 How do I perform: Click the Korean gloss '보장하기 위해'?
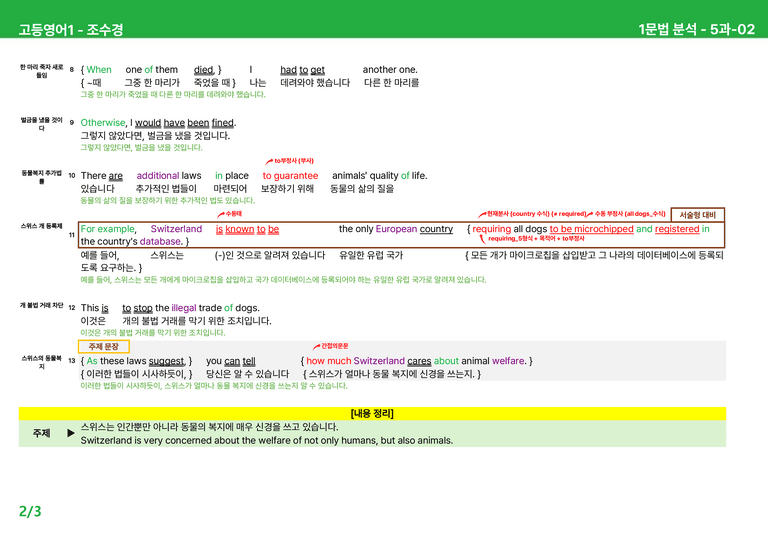coord(287,189)
